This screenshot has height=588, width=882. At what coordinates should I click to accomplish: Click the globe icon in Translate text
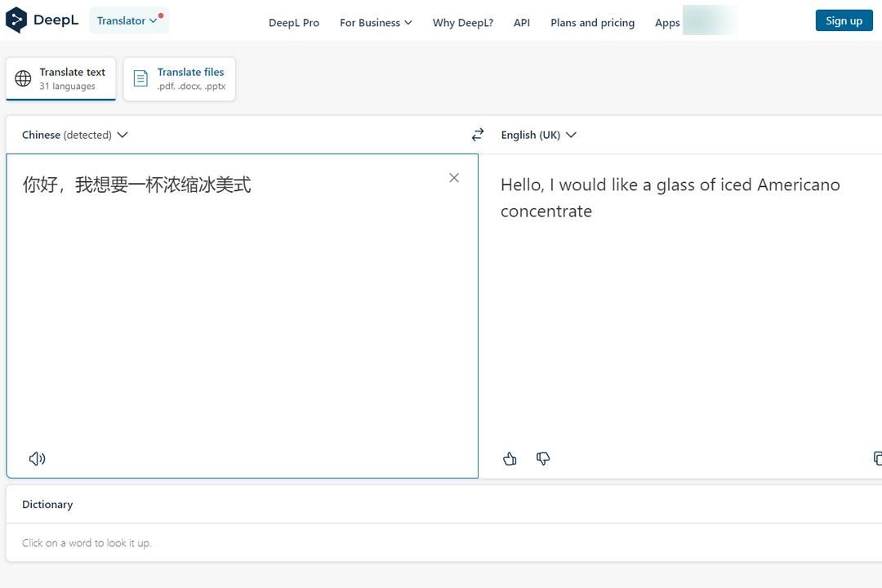[x=23, y=78]
